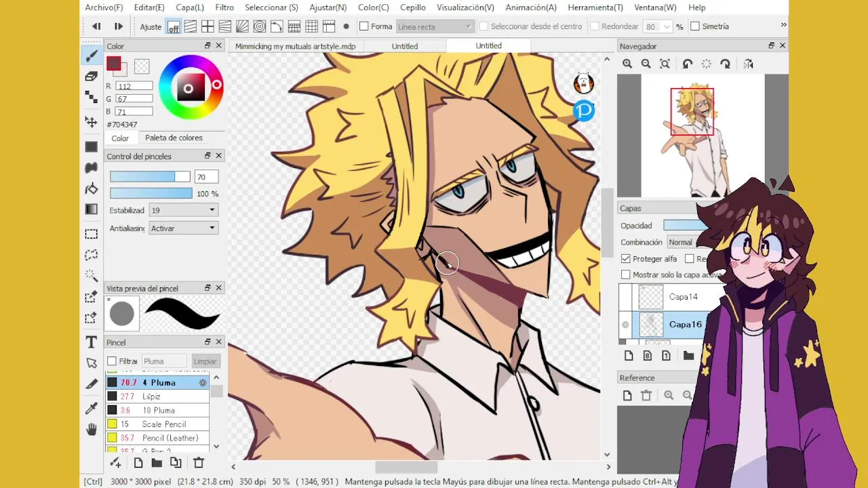Select the transparent color swatch
Image resolution: width=868 pixels, height=488 pixels.
142,66
